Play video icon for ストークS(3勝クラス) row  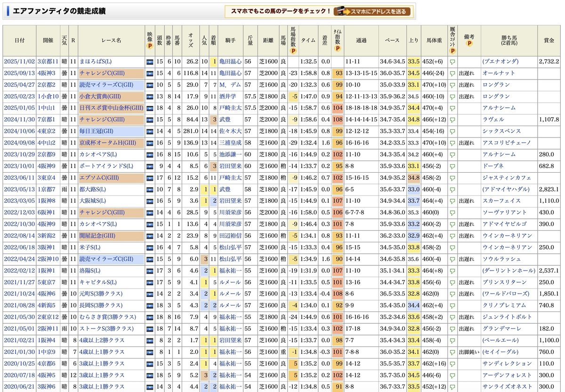coord(150,328)
